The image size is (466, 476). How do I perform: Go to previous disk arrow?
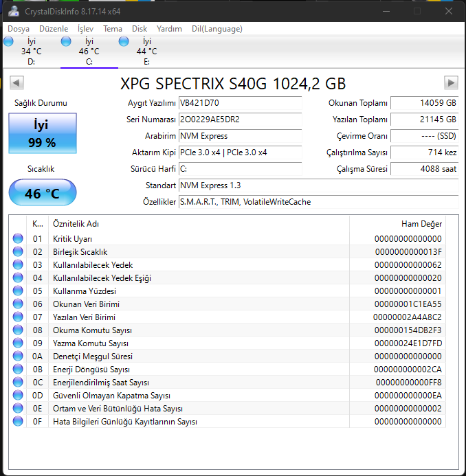click(x=16, y=82)
